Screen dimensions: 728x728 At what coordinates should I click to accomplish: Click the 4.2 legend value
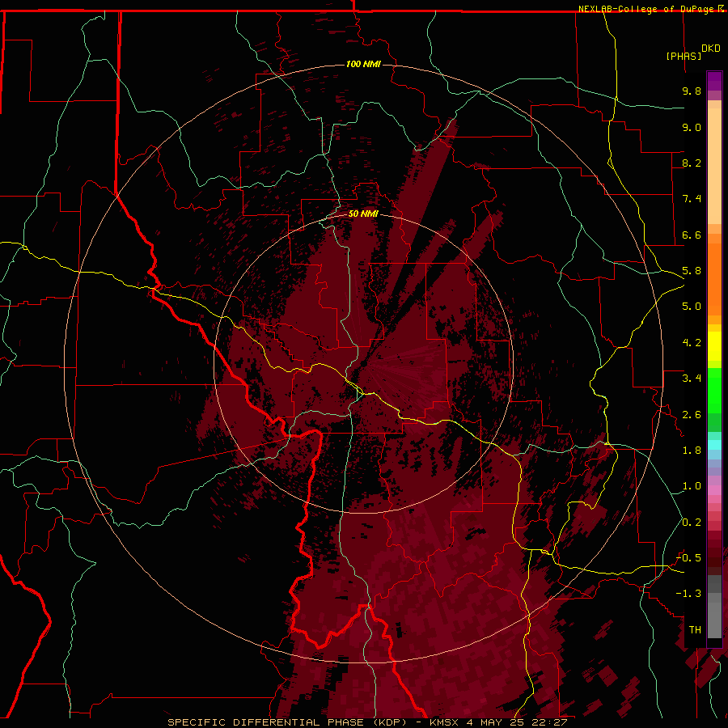[x=692, y=343]
